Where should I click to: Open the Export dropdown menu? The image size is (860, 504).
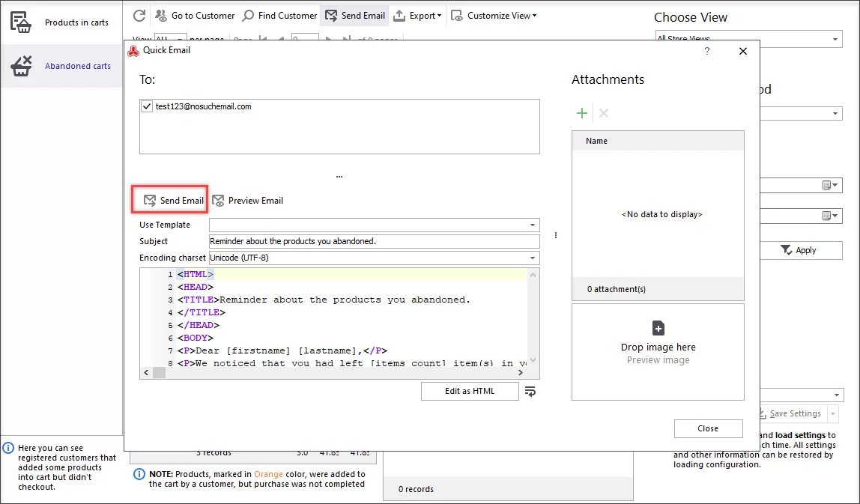point(418,16)
